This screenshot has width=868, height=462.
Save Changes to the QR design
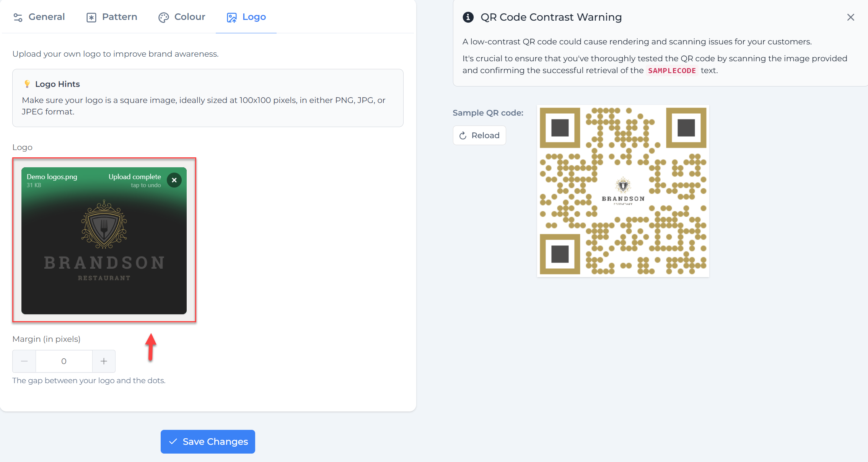tap(208, 441)
